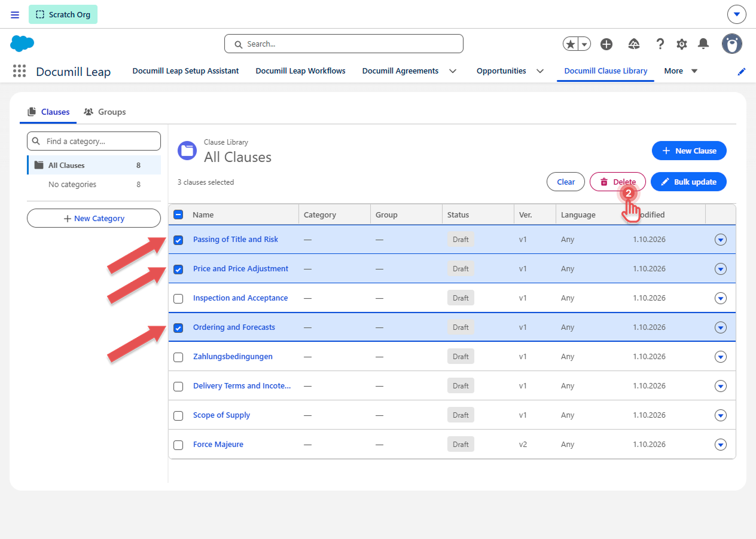Select All Clauses in category list

pos(94,165)
